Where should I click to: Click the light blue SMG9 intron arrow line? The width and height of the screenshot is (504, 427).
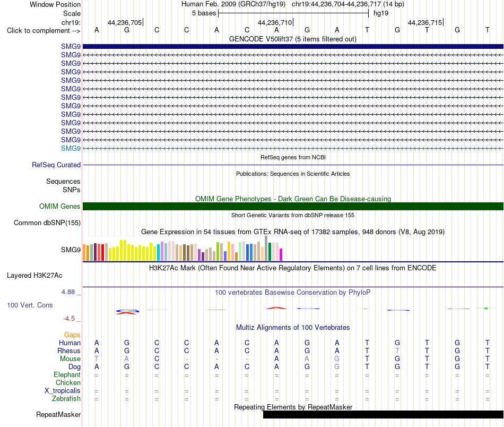[293, 148]
